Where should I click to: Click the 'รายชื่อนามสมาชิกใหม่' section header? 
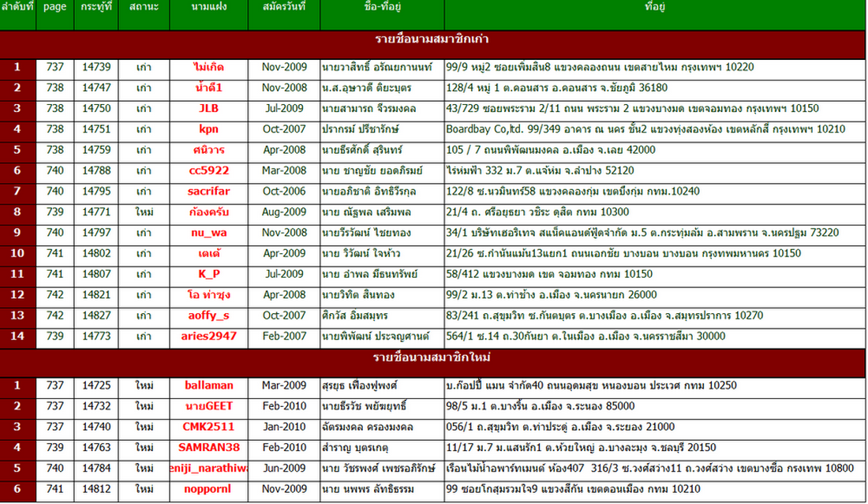pyautogui.click(x=434, y=360)
